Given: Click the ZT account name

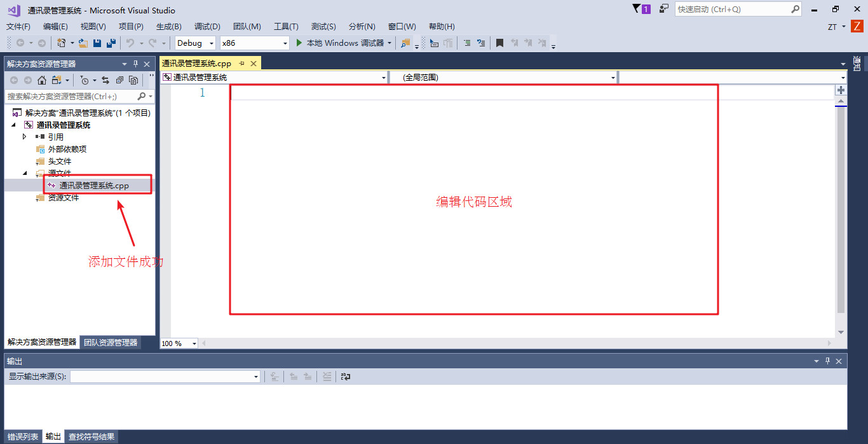Looking at the screenshot, I should pos(832,27).
